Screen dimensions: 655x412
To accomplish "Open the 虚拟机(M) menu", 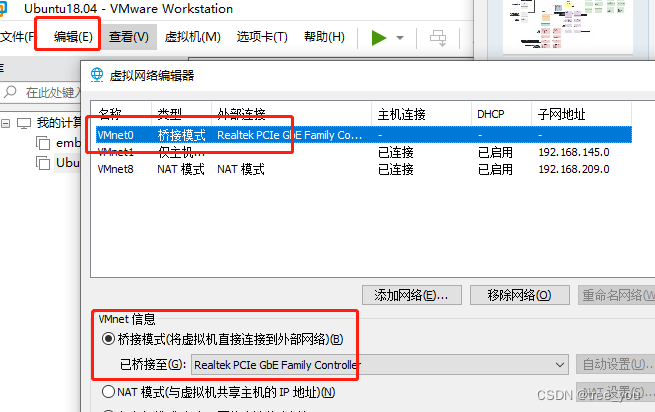I will (x=193, y=37).
